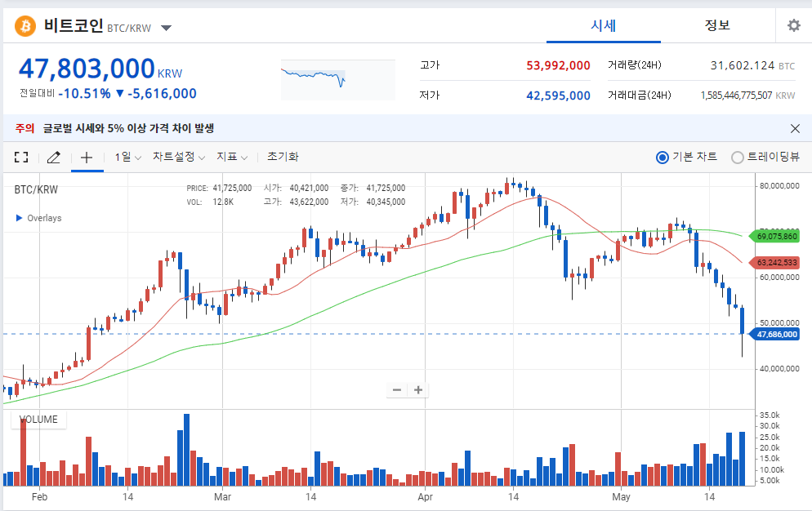The image size is (812, 511).
Task: Activate the crosshair cursor tool
Action: point(87,158)
